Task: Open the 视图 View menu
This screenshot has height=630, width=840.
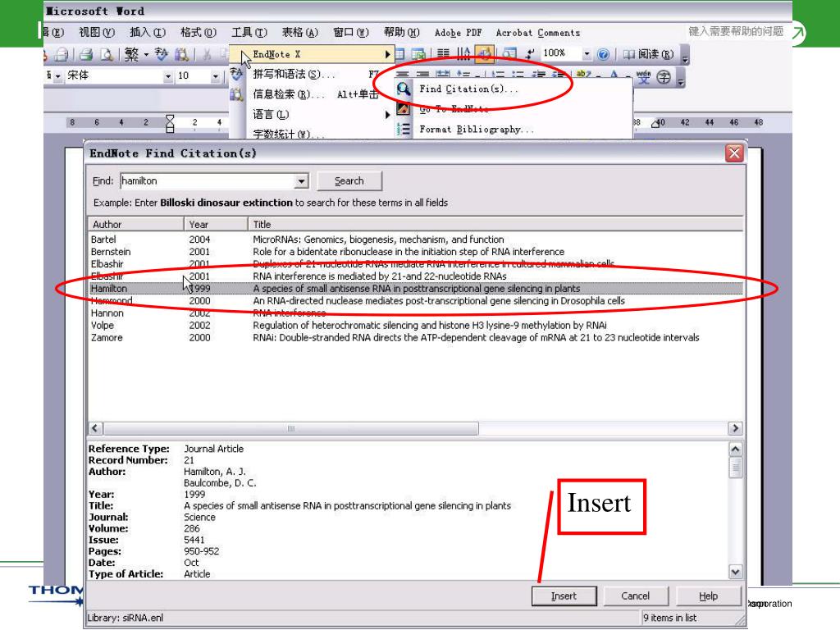Action: coord(97,32)
